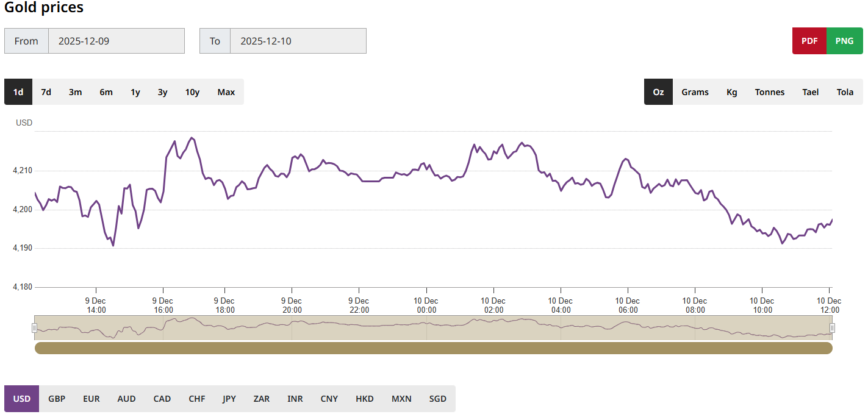The image size is (868, 417).
Task: Click the PDF export button
Action: point(809,41)
